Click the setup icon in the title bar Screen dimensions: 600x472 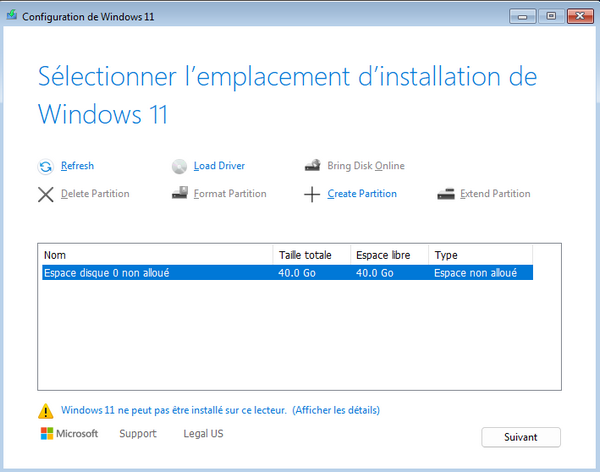point(11,16)
